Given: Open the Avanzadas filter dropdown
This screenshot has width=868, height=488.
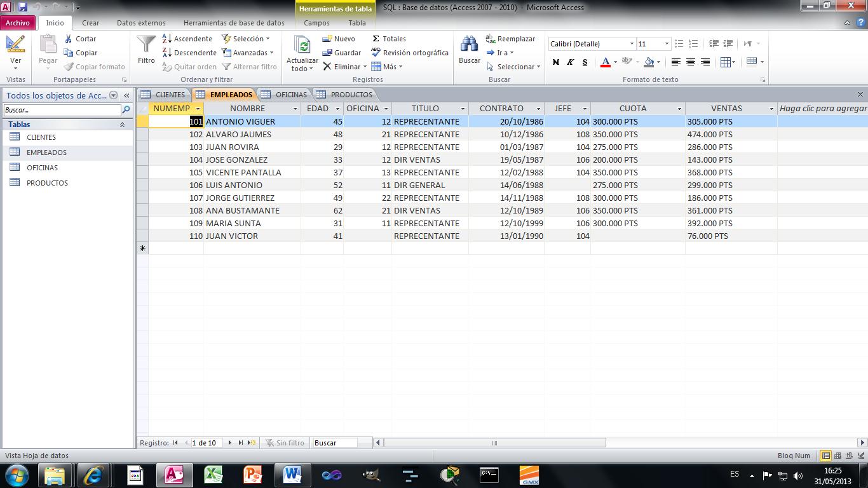Looking at the screenshot, I should (x=248, y=53).
